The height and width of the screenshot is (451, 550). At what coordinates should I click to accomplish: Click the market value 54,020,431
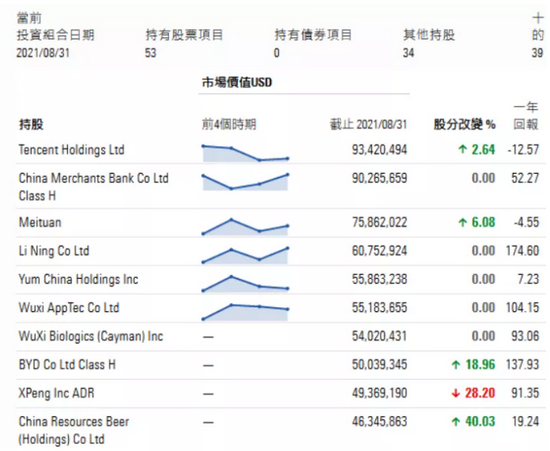tap(380, 336)
